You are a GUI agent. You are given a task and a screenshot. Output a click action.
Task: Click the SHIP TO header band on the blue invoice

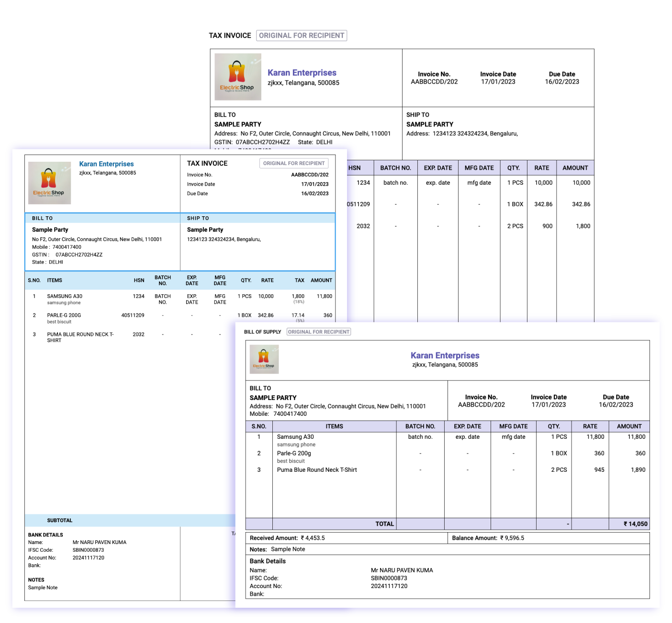tap(258, 218)
